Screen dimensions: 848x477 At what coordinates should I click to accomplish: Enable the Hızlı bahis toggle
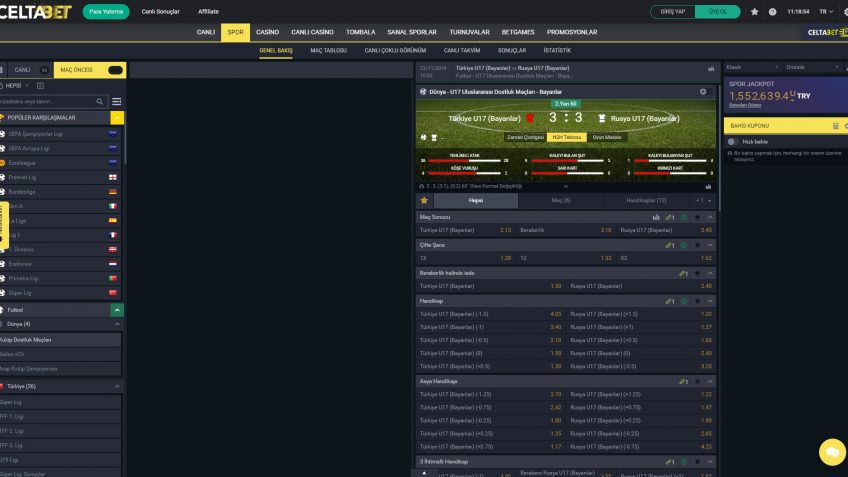pos(733,142)
